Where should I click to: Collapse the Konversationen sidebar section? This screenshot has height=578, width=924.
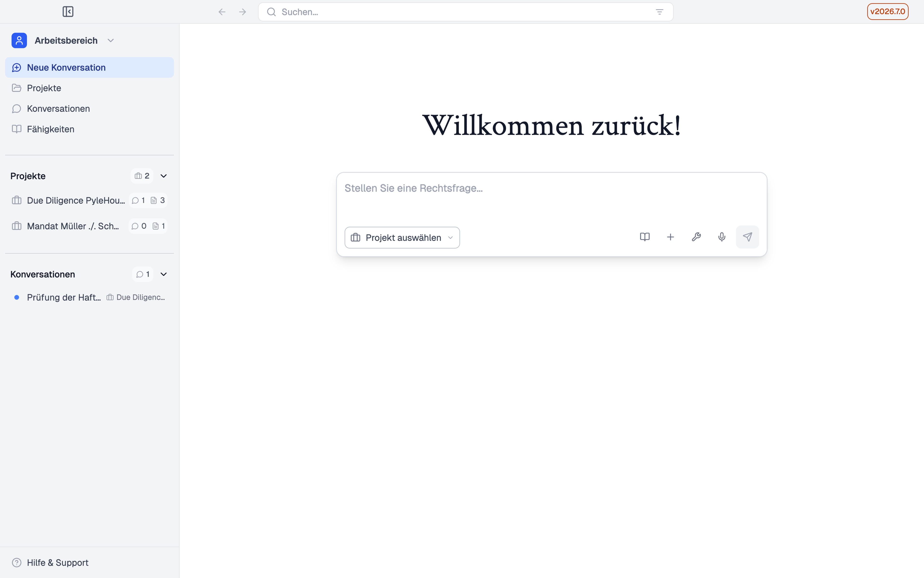coord(164,275)
